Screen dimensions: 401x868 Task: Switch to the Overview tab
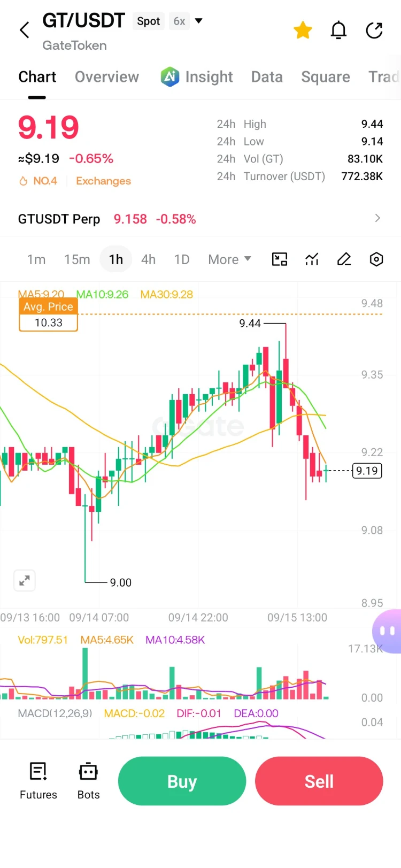click(x=107, y=77)
